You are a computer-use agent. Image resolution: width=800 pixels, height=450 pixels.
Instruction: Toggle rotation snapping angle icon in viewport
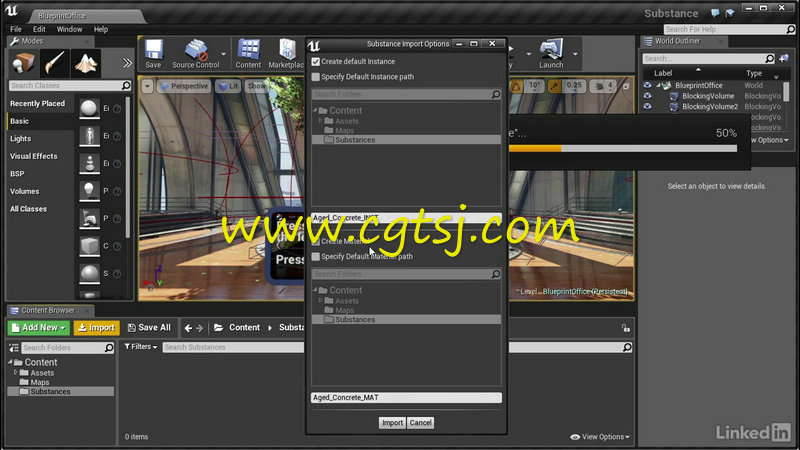tap(516, 86)
